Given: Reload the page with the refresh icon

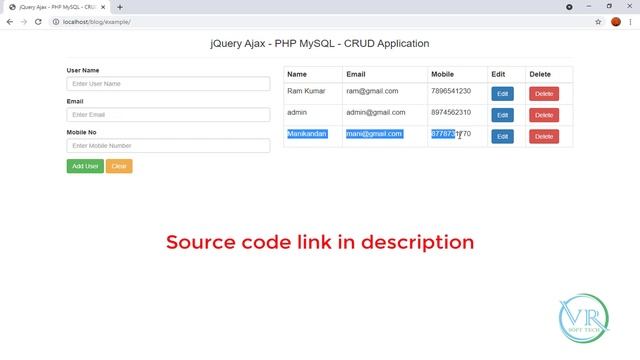Looking at the screenshot, I should point(38,22).
